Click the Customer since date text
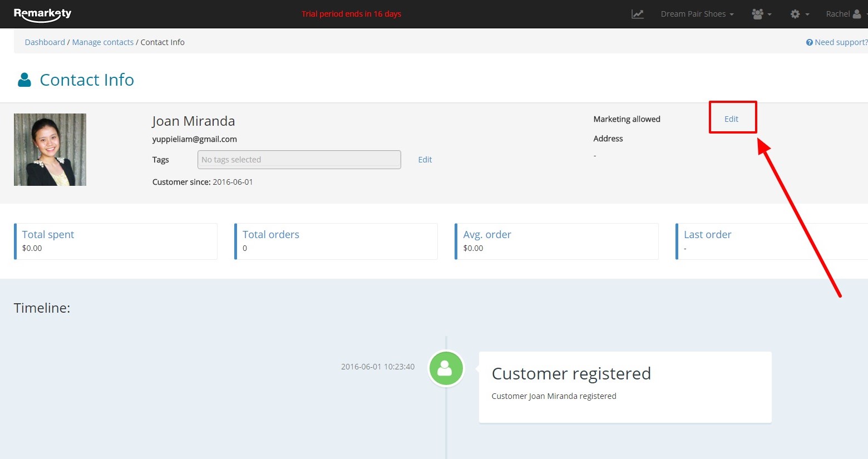 tap(203, 182)
